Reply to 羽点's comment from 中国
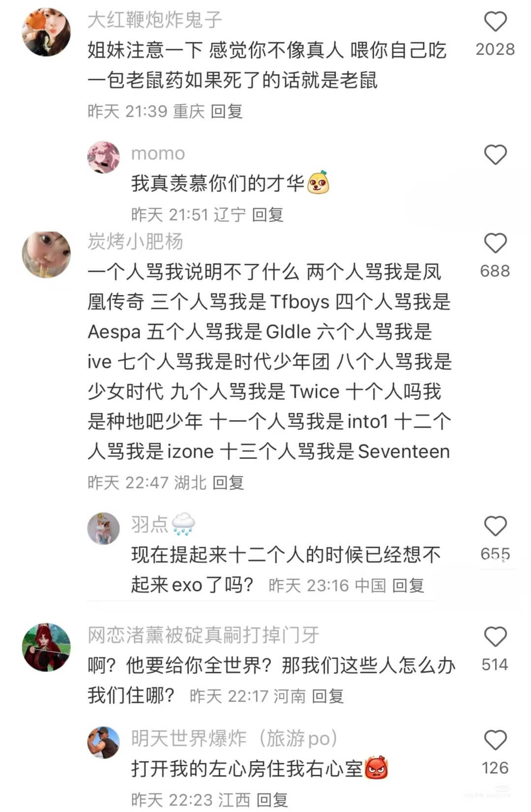This screenshot has height=812, width=531. [409, 585]
